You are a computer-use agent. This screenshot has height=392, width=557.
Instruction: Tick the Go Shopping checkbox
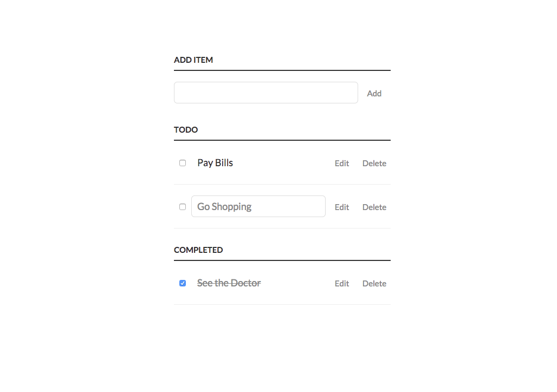point(183,207)
